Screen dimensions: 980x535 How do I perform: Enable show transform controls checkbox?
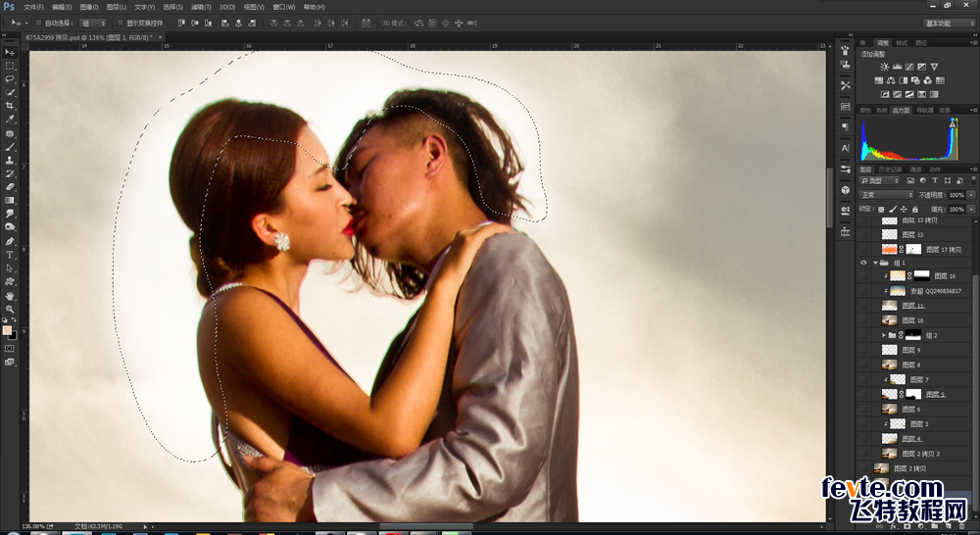point(121,24)
